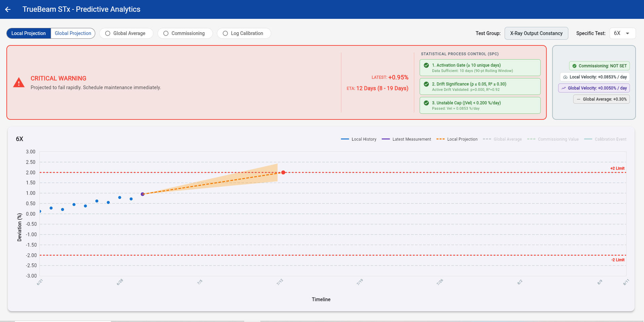Click the 7/12 timeline label

pos(280,282)
